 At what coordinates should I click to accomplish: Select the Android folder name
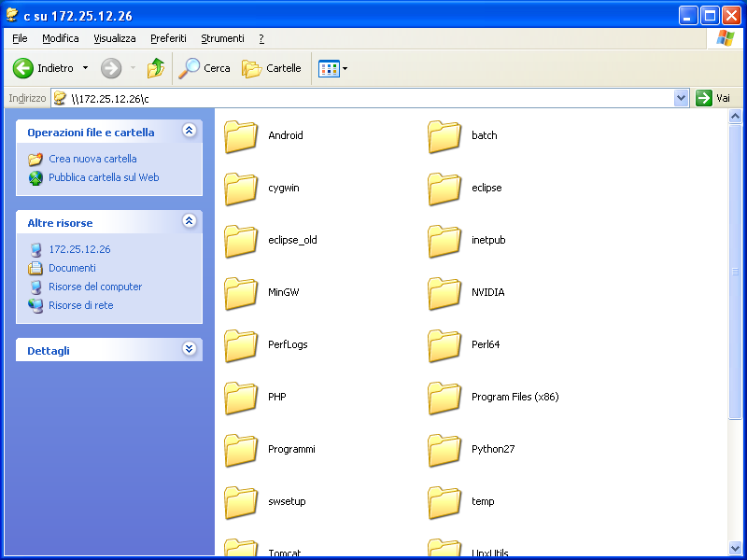(x=286, y=135)
